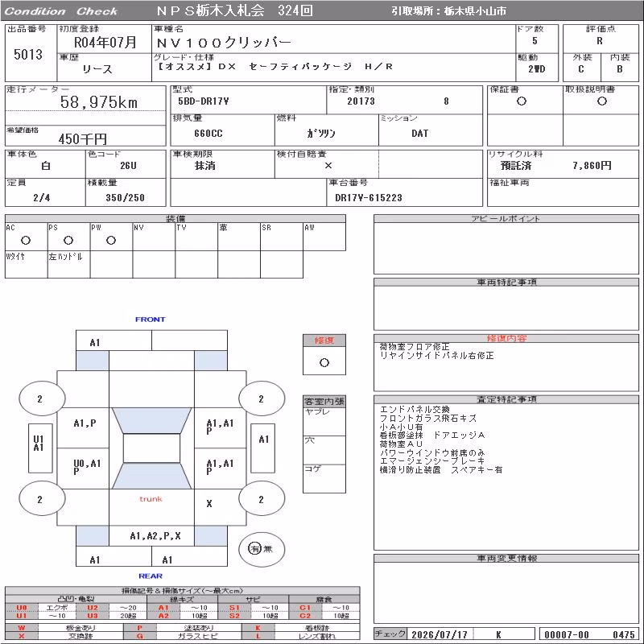Click the trunk label in car diagram
Image resolution: width=644 pixels, height=644 pixels.
[x=151, y=499]
